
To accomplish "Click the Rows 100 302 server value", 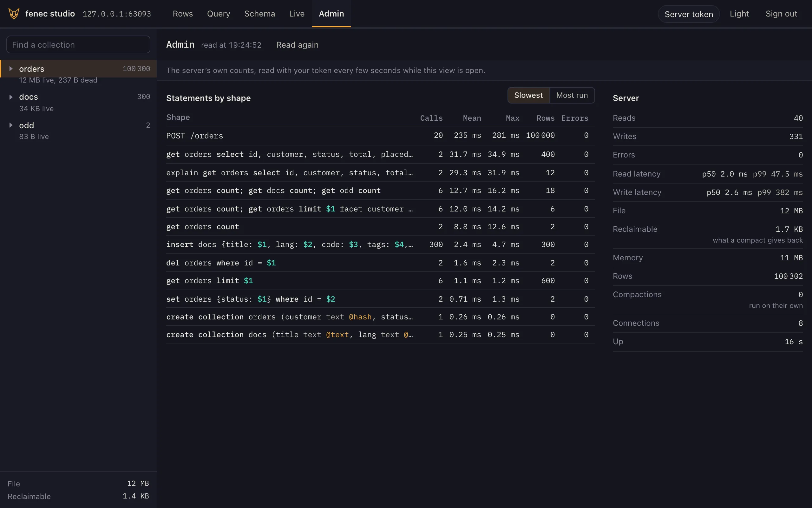I will [788, 276].
